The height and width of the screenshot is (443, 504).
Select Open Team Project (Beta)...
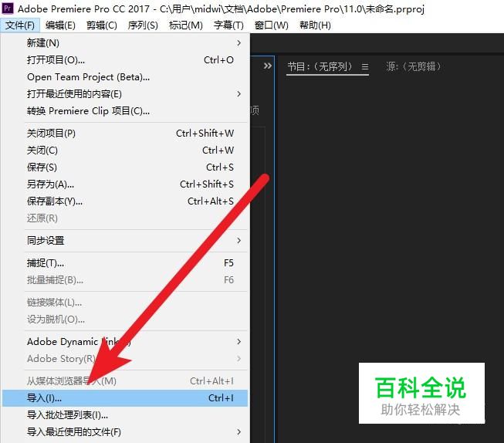[125, 77]
